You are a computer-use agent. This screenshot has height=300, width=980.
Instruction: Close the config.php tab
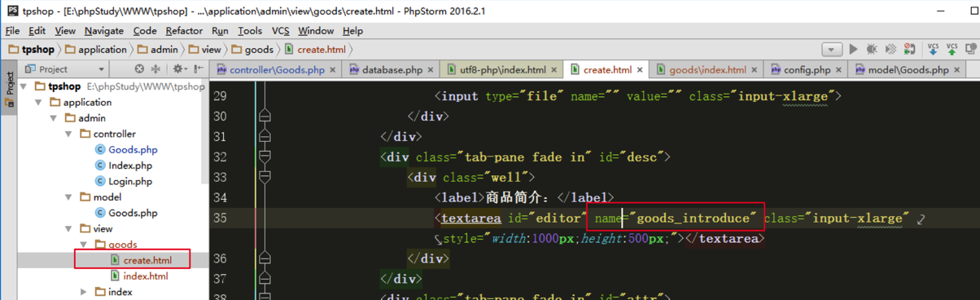[839, 70]
